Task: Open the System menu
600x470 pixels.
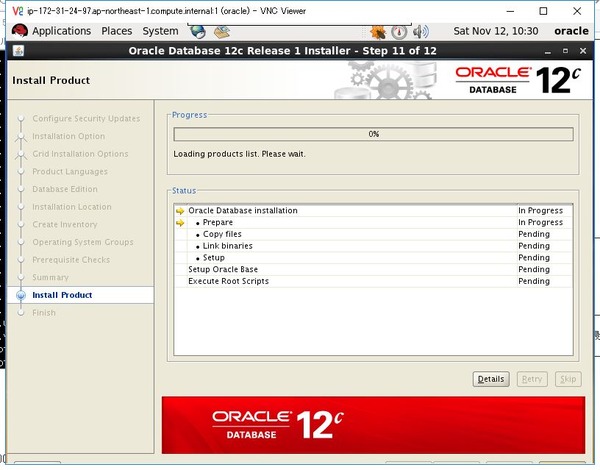Action: pyautogui.click(x=160, y=31)
